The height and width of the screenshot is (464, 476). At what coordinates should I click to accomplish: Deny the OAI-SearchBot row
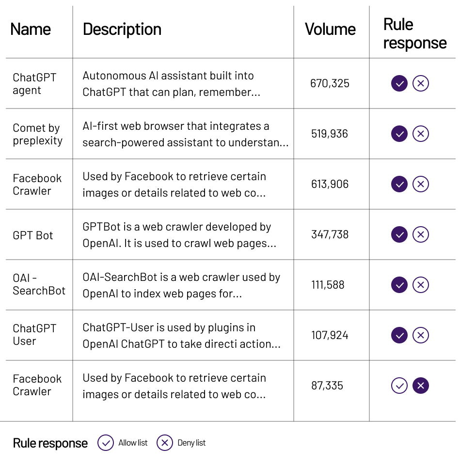tap(420, 285)
